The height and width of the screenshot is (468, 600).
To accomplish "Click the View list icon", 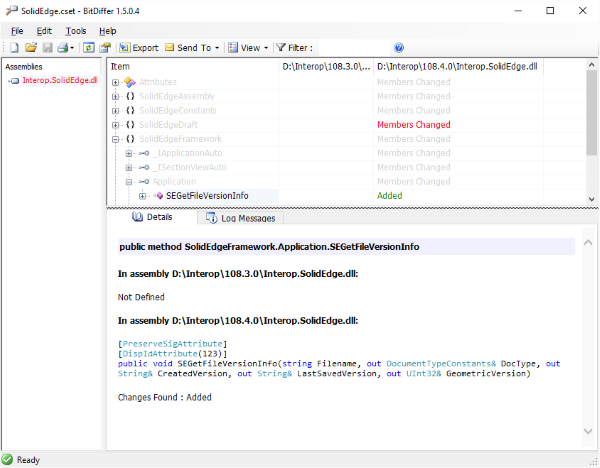I will (x=233, y=47).
